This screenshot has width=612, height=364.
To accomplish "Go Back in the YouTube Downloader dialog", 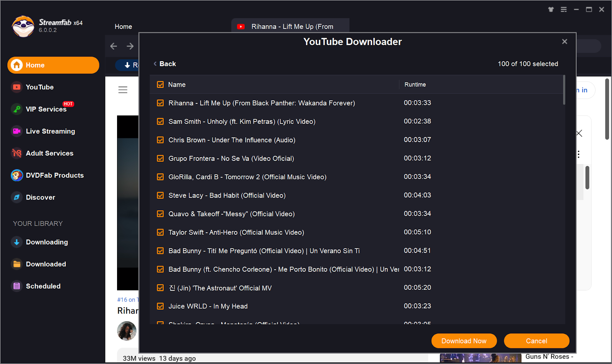I will (165, 64).
